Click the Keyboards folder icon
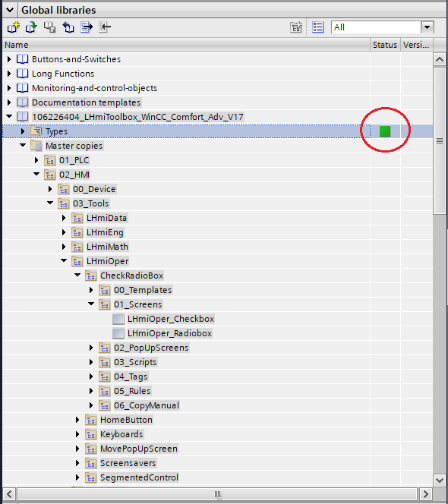 tap(91, 435)
